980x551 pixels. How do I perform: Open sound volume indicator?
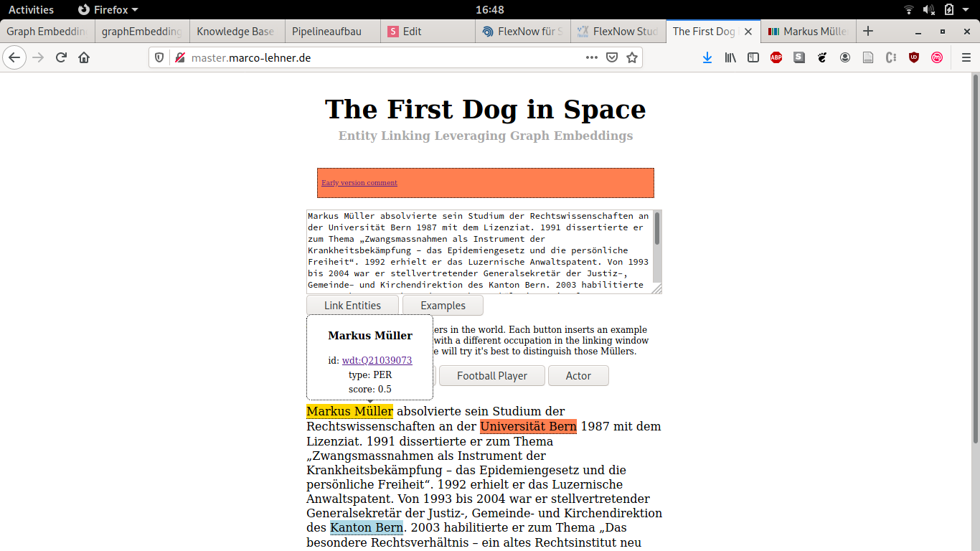tap(929, 9)
